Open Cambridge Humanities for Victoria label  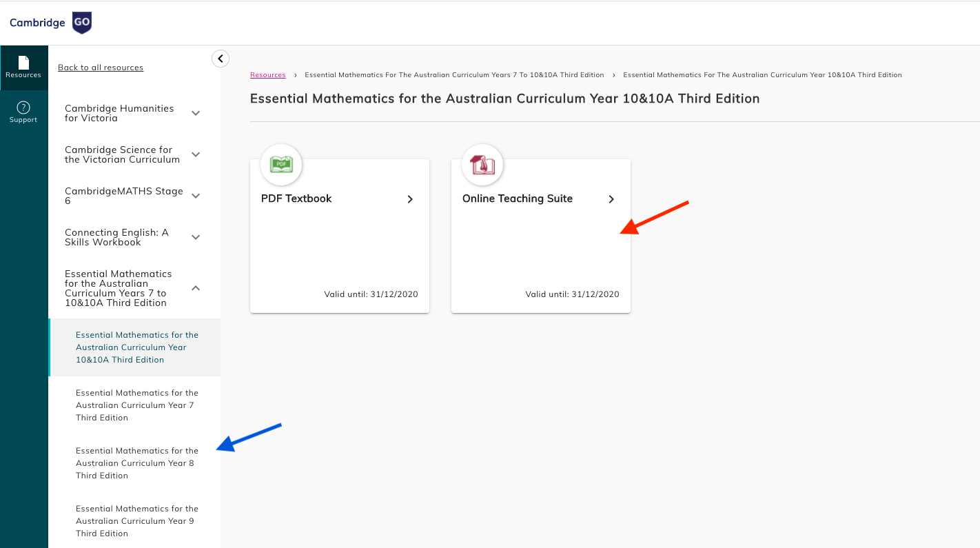119,113
